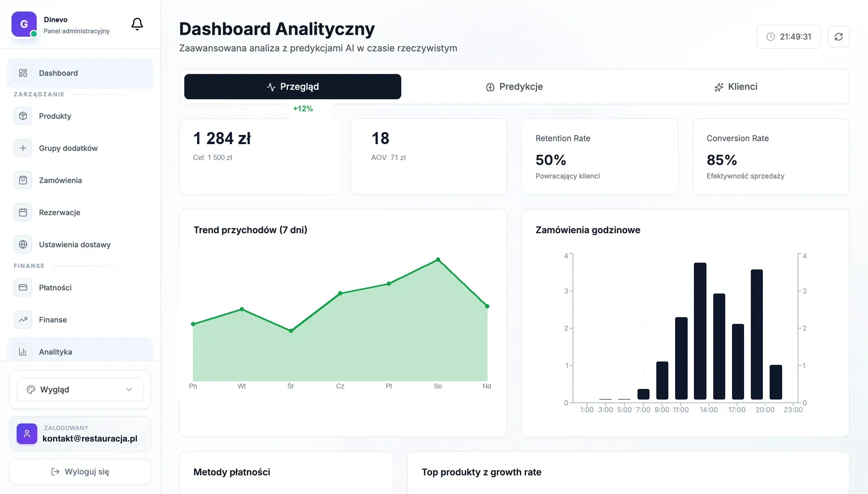Click the purple G logo avatar

pyautogui.click(x=24, y=24)
